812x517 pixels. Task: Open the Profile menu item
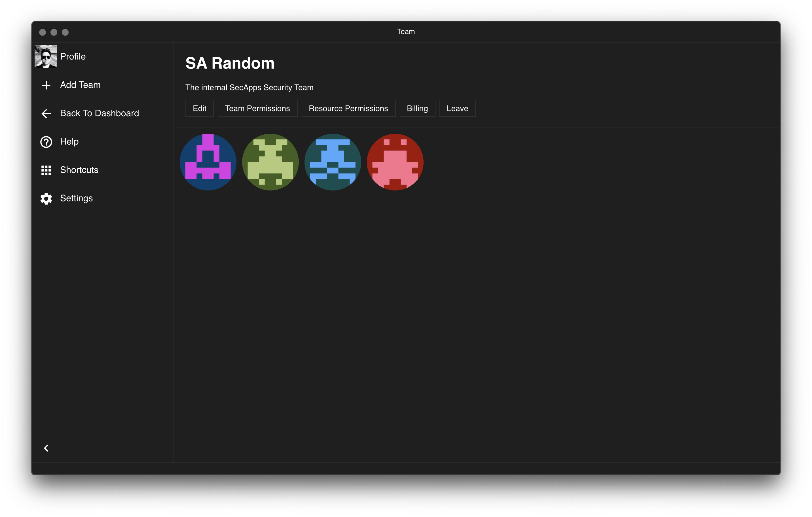73,57
